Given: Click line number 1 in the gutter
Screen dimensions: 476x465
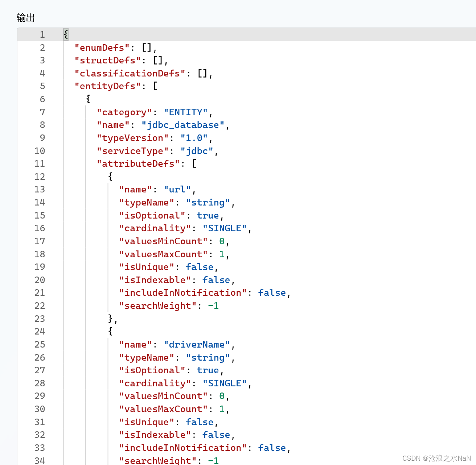Looking at the screenshot, I should [42, 34].
